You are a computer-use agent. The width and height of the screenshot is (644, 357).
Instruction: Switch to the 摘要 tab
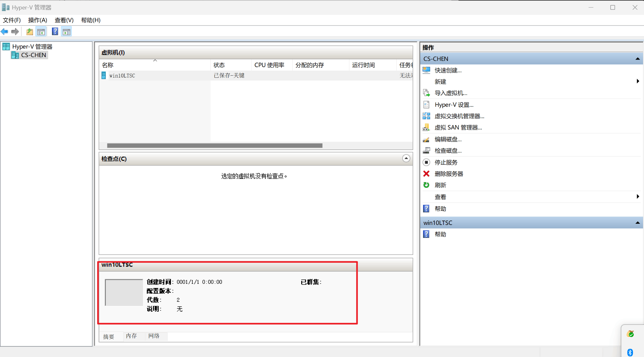tap(109, 337)
